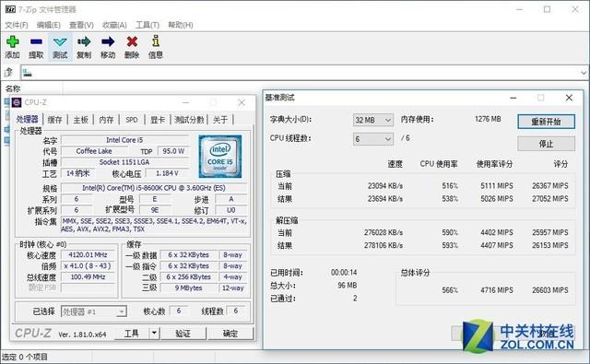Image resolution: width=590 pixels, height=364 pixels.
Task: Click the multiplier value x 41.0 (8 - 43)
Action: tap(88, 265)
